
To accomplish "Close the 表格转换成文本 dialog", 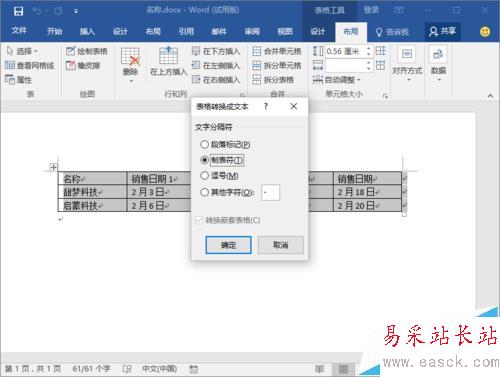I will coord(293,106).
